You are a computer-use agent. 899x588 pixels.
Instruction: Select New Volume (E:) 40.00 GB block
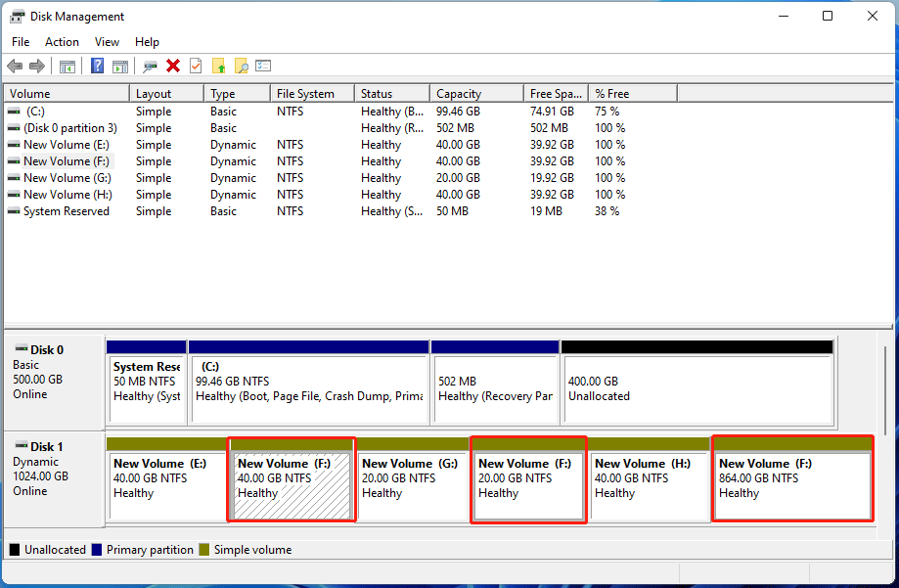tap(166, 479)
